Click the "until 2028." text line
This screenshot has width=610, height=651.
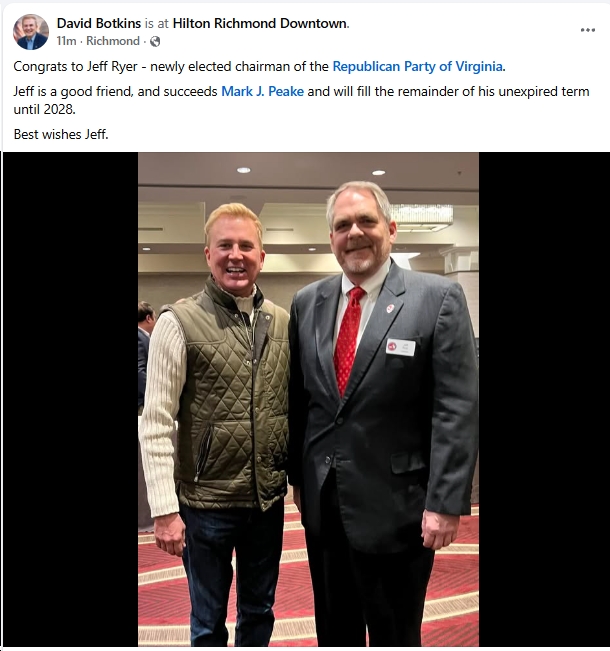[x=44, y=110]
